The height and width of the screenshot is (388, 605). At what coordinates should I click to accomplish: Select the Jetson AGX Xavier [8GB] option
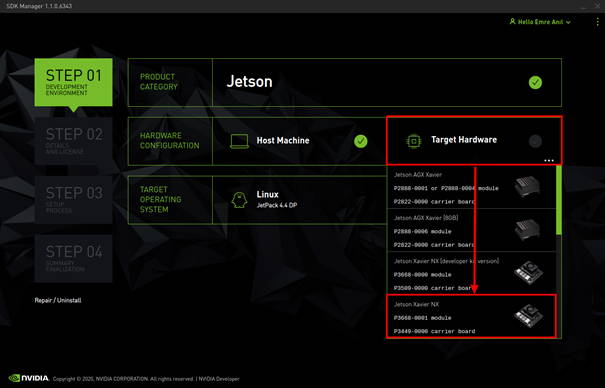coord(471,231)
